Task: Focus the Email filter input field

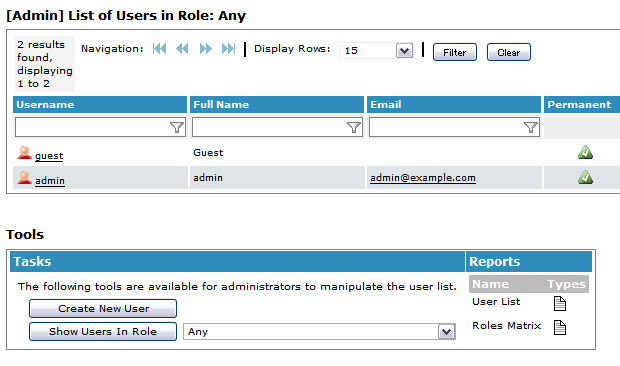Action: (x=454, y=127)
